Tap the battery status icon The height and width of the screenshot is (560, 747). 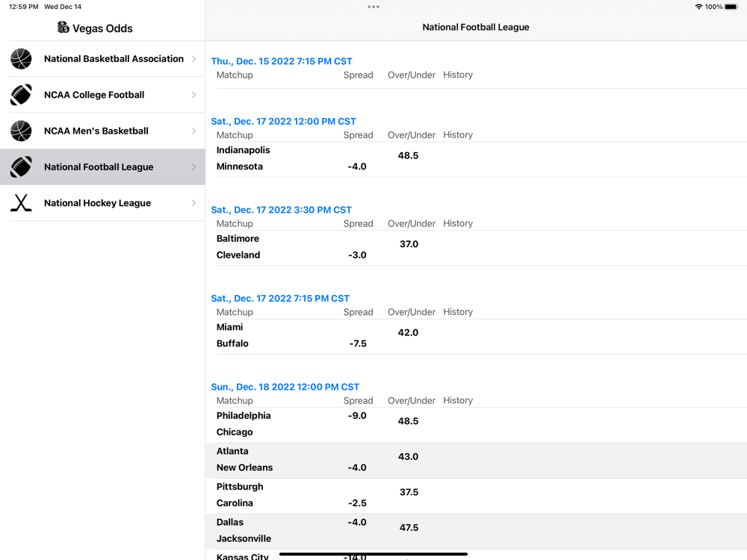731,7
